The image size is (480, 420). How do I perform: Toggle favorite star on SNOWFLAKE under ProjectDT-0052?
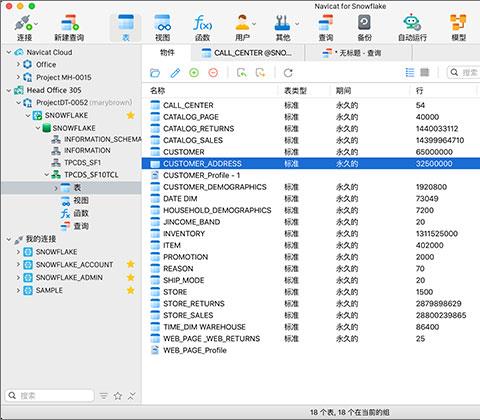tap(131, 115)
